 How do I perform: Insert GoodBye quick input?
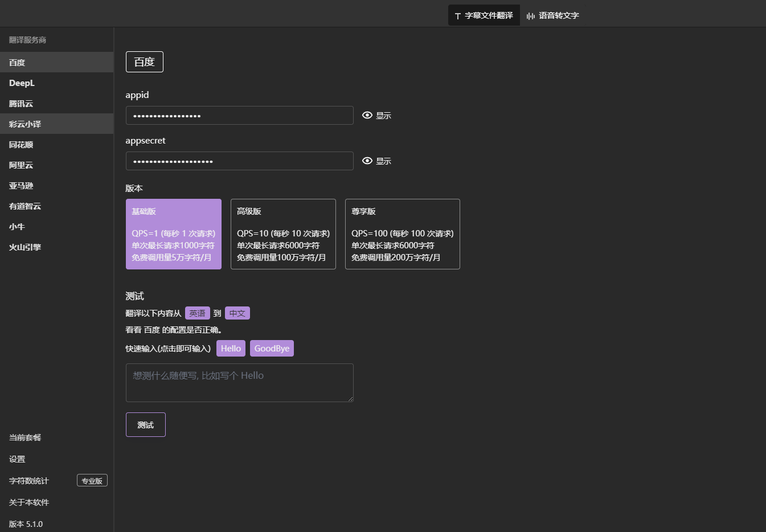coord(272,349)
